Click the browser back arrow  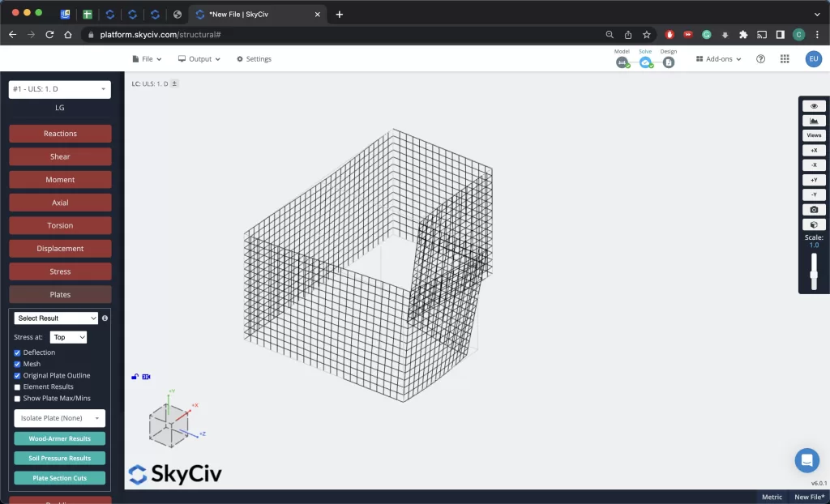coord(13,34)
